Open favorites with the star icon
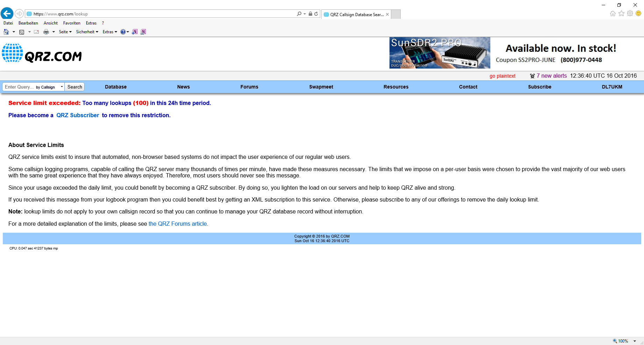Screen dimensions: 644x345 (x=621, y=14)
